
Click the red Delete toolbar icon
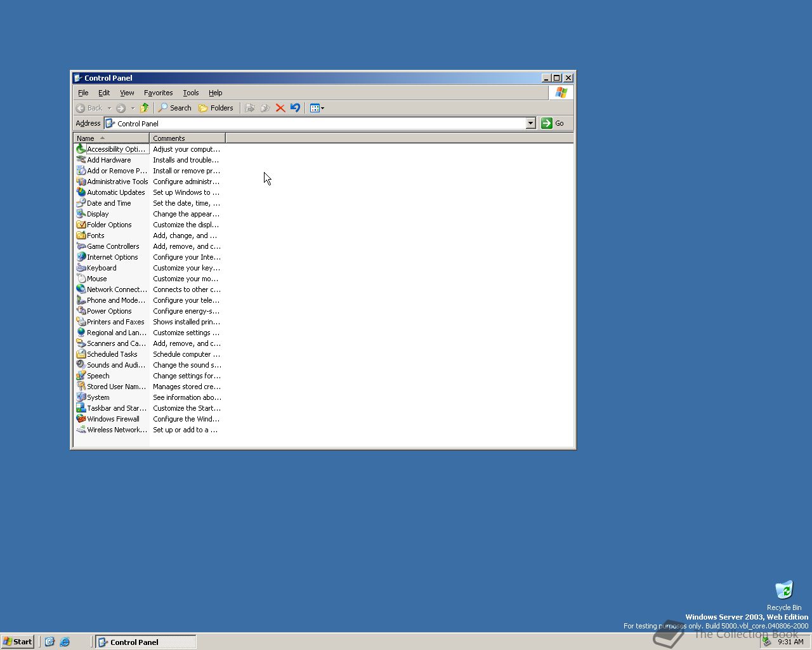click(x=280, y=108)
